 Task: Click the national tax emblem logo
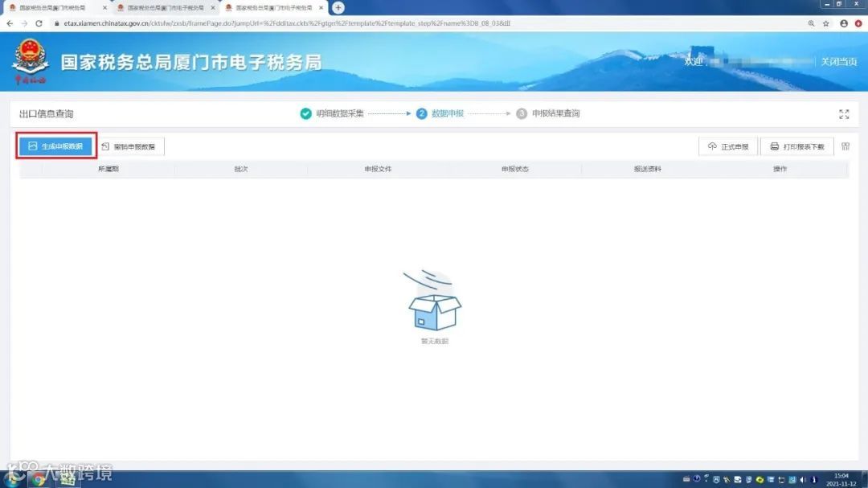(x=30, y=61)
